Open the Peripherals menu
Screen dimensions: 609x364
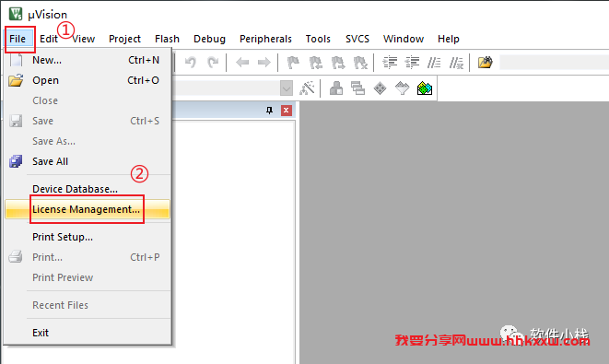click(x=265, y=39)
